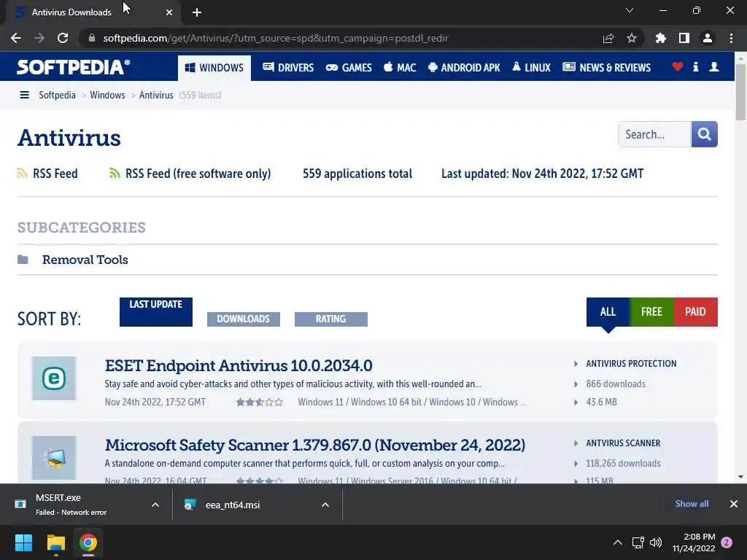Click Antivirus in the breadcrumb
The height and width of the screenshot is (560, 747).
(x=156, y=96)
